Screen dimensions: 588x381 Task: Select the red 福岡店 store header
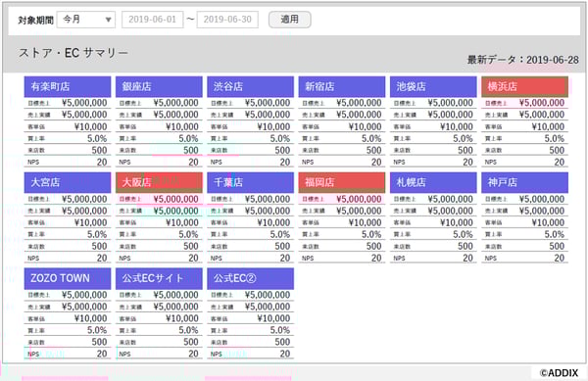[342, 182]
